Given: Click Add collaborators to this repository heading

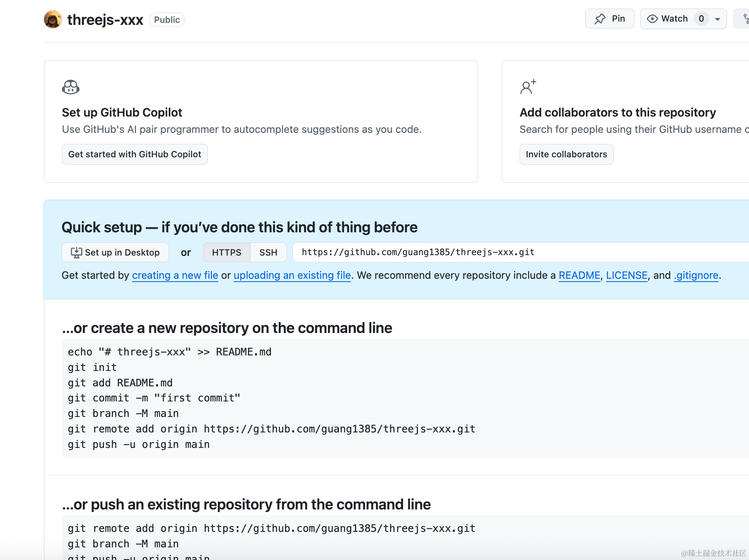Looking at the screenshot, I should pos(618,112).
